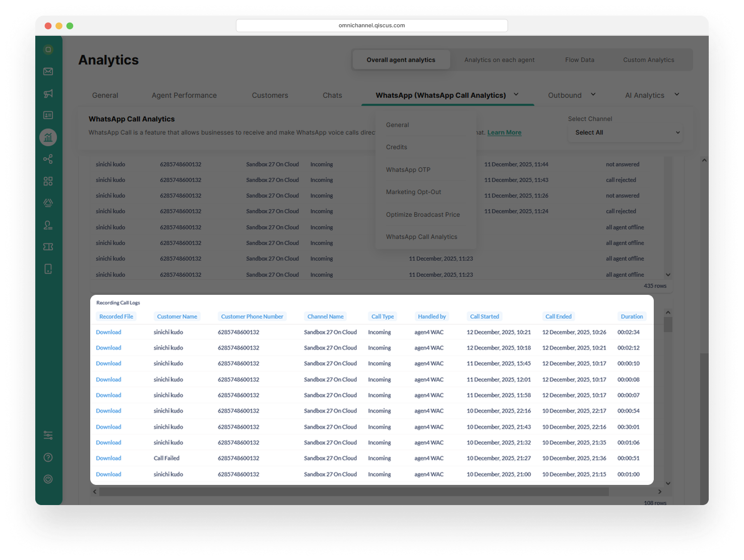Click the Customer Phone Number column header

(252, 317)
